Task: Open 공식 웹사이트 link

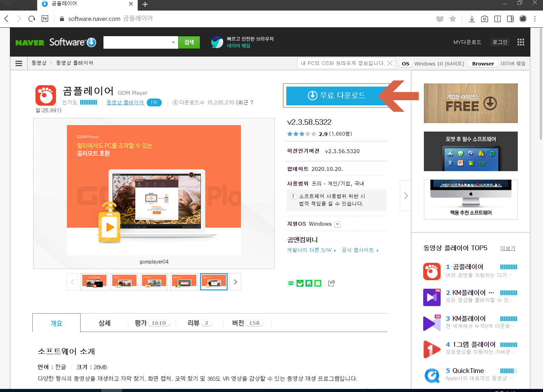Action: (360, 250)
